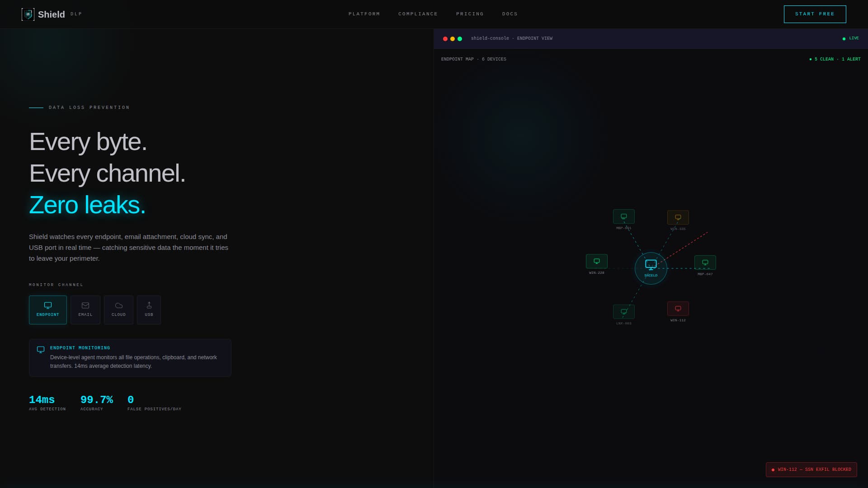Select the Email monitor channel

(85, 310)
